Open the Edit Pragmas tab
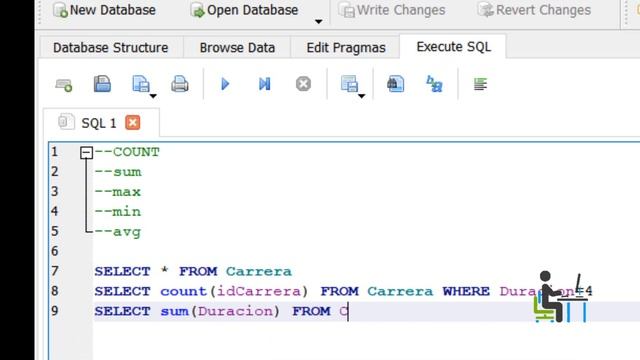 pyautogui.click(x=346, y=48)
